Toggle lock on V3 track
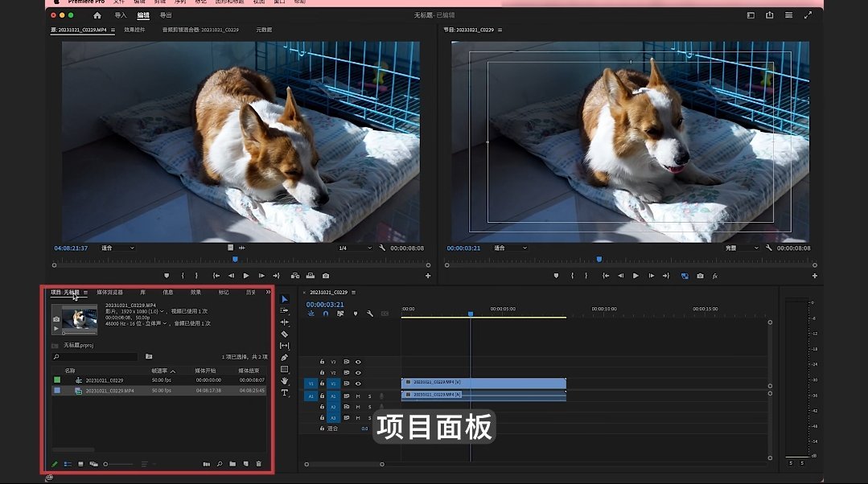Image resolution: width=868 pixels, height=484 pixels. click(322, 362)
